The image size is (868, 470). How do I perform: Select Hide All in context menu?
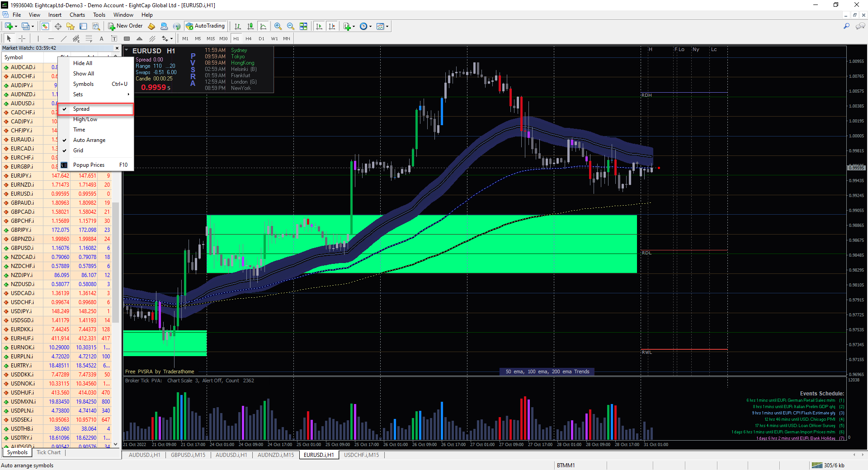[x=83, y=63]
